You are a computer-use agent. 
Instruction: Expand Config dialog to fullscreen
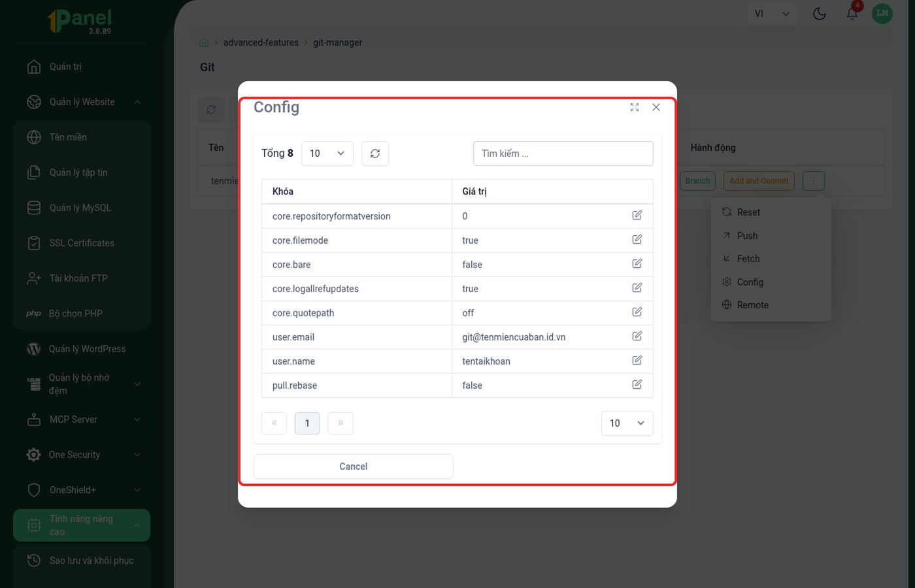(x=635, y=107)
